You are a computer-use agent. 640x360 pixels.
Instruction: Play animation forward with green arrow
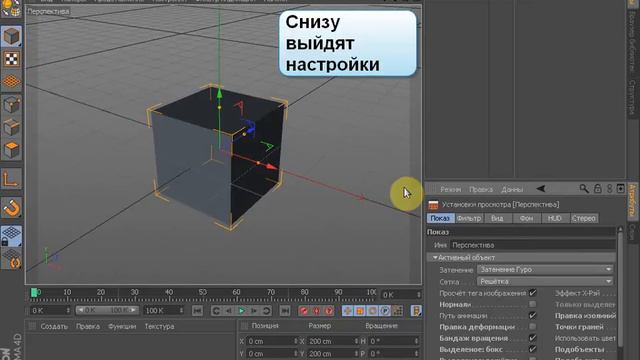(x=241, y=311)
